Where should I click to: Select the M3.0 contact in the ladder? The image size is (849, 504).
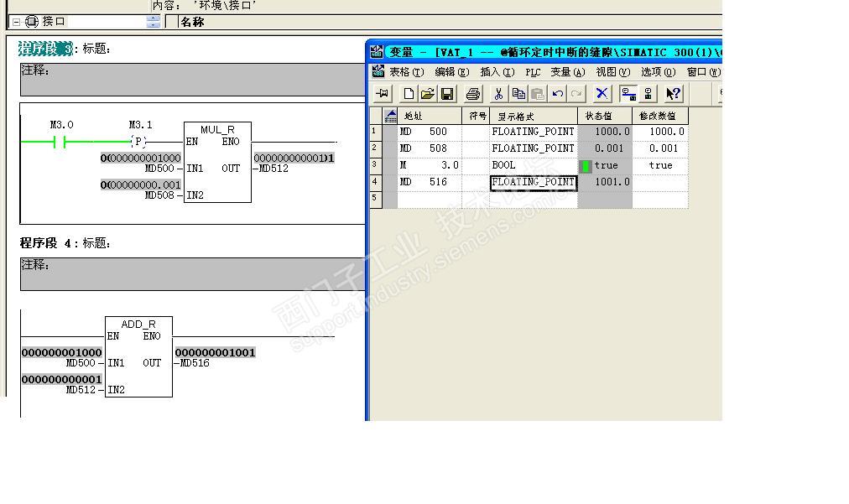60,142
